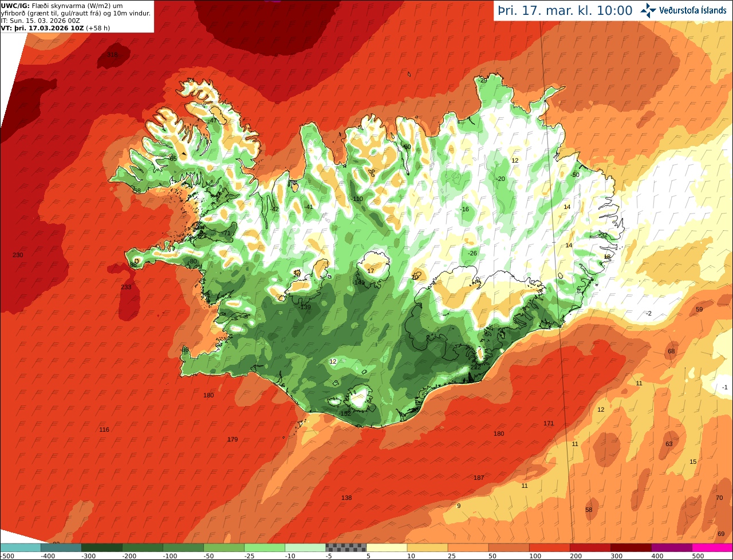Screen dimensions: 733x560
Task: Click the map value -110
Action: pos(357,199)
